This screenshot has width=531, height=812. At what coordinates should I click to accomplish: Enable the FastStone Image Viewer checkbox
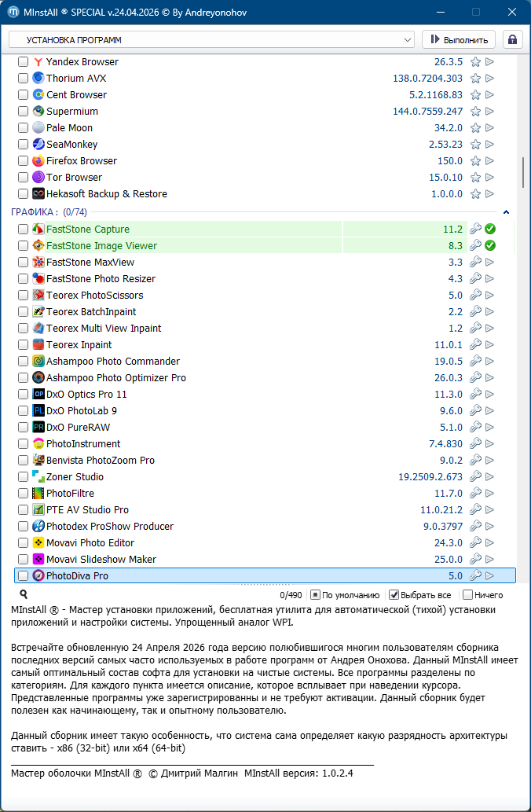(x=24, y=246)
